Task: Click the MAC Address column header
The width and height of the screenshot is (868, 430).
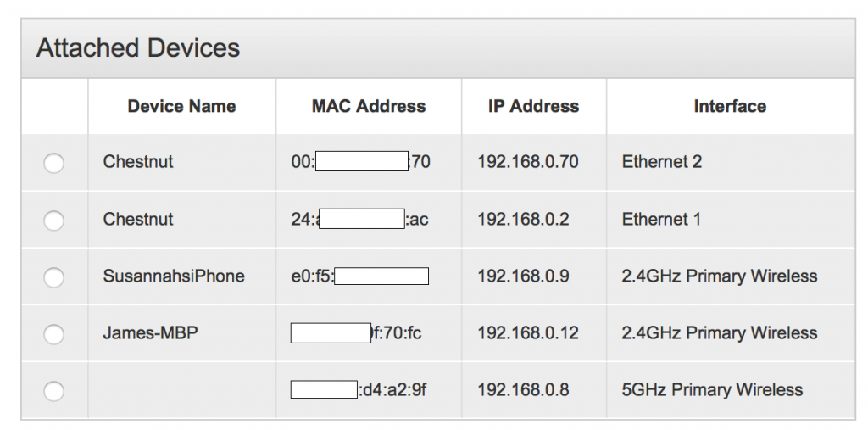Action: [x=369, y=107]
